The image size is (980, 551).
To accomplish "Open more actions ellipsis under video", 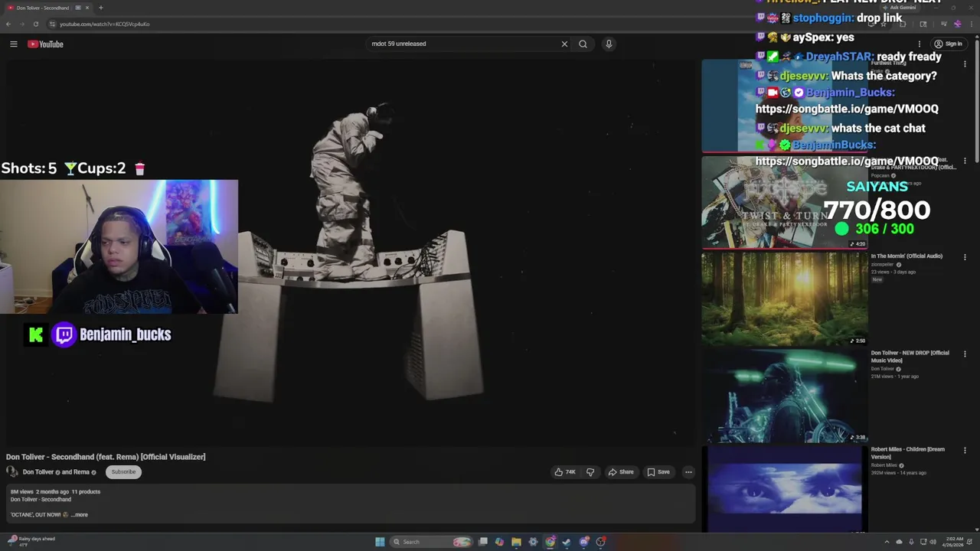I will (x=688, y=472).
